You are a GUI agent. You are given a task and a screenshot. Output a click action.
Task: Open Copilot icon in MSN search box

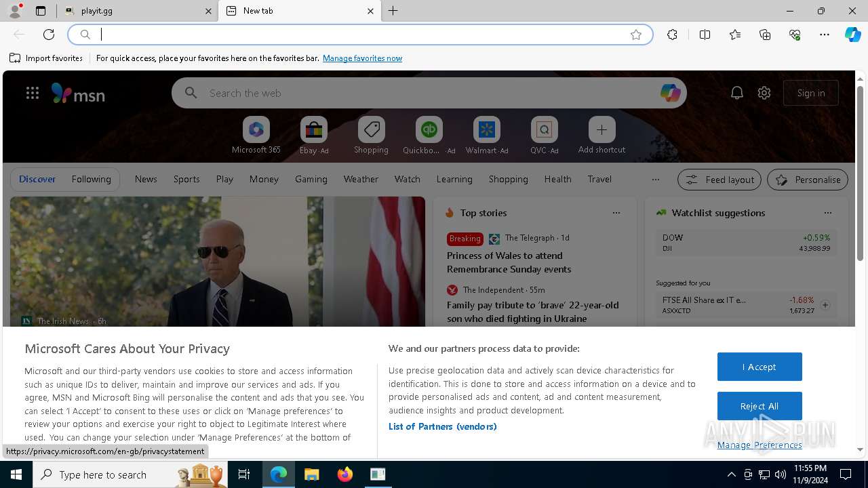coord(670,93)
